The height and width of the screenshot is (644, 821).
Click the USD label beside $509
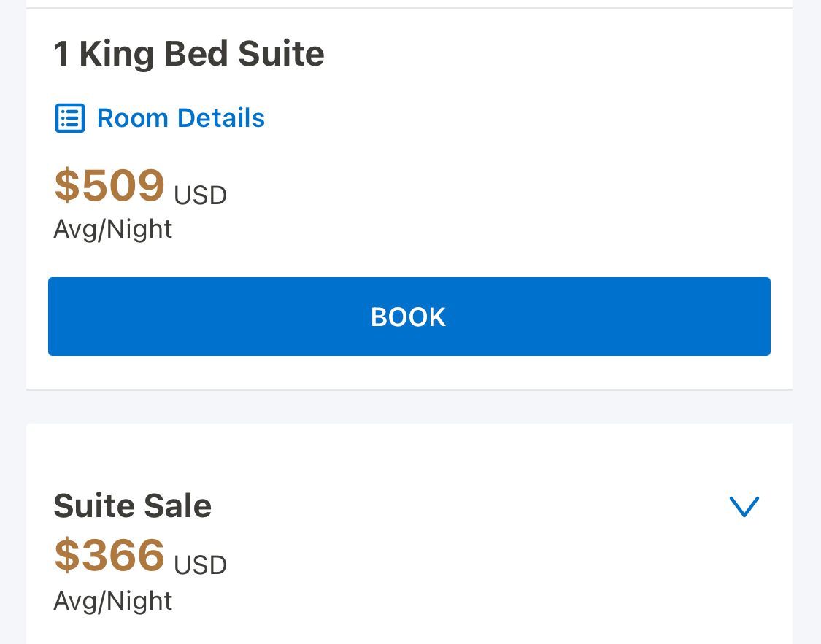tap(200, 195)
